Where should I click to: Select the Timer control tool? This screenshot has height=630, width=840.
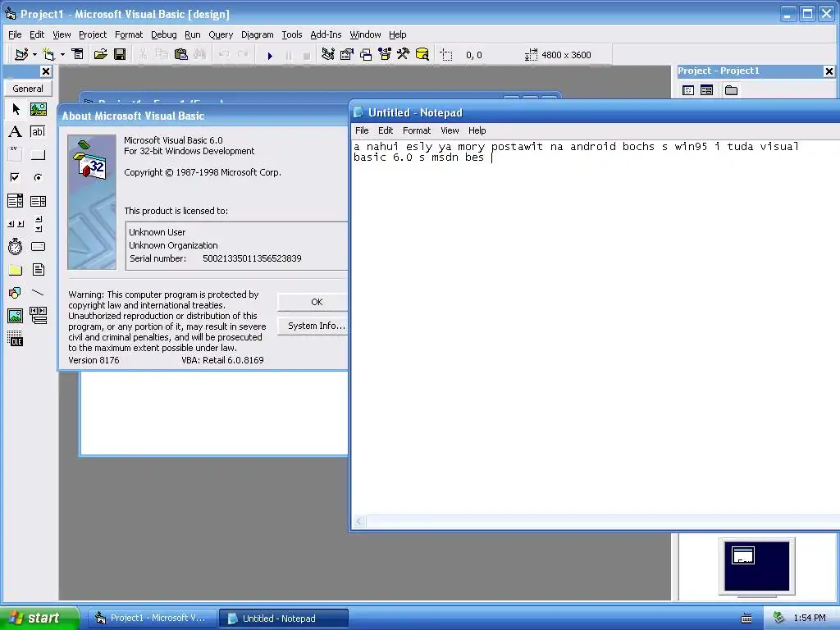(16, 246)
